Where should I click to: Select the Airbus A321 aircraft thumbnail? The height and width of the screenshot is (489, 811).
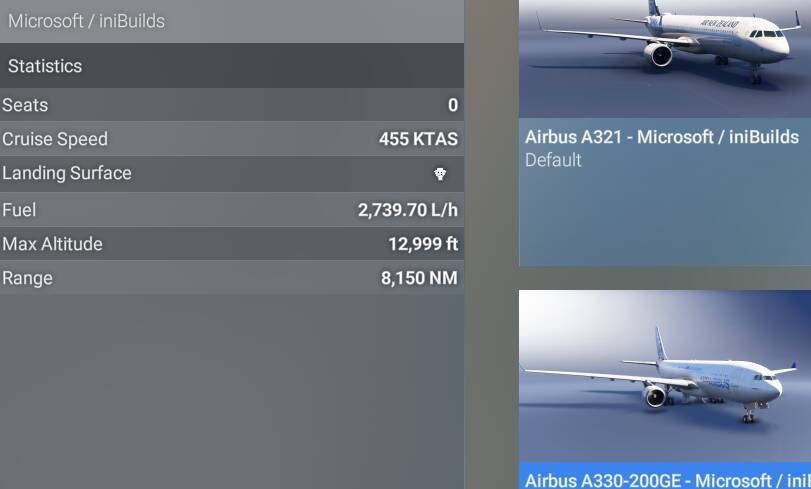(664, 58)
